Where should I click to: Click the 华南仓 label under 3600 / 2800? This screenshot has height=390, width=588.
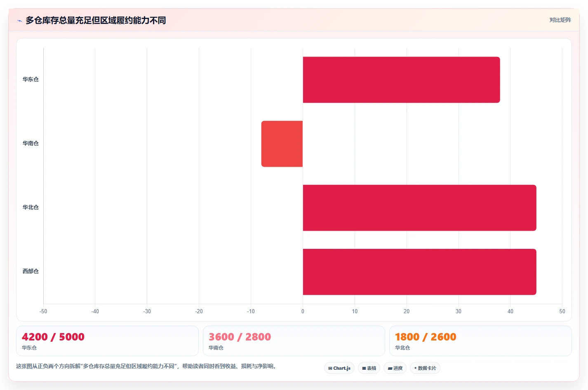click(216, 348)
